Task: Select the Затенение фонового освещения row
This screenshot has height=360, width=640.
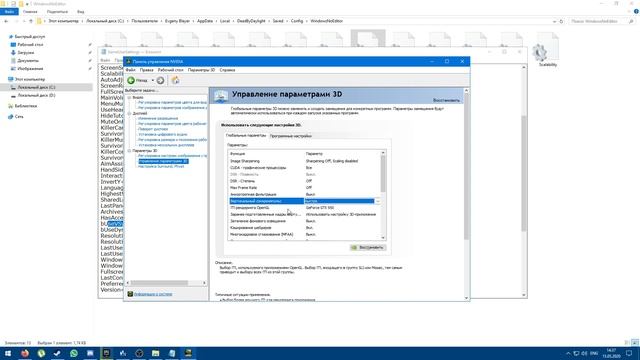Action: pos(304,221)
